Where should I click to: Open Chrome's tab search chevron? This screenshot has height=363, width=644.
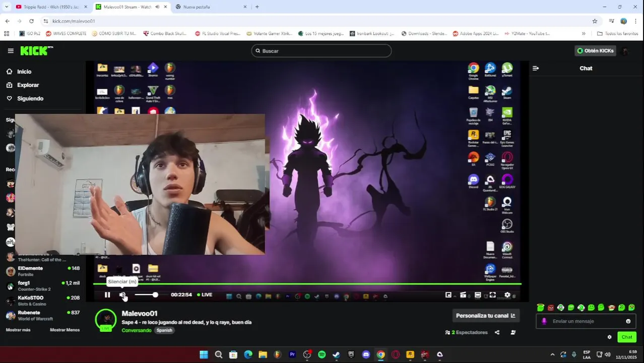(x=7, y=7)
